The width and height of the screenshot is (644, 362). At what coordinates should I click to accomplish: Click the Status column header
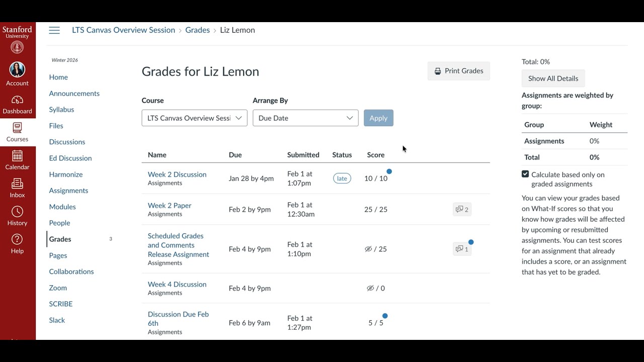pyautogui.click(x=342, y=155)
